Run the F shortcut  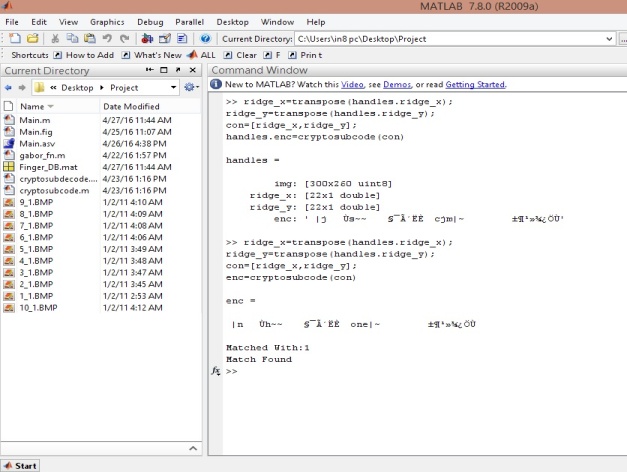pyautogui.click(x=272, y=55)
